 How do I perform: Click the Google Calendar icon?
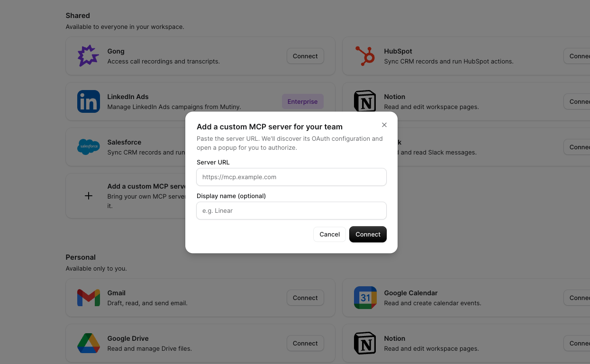tap(365, 298)
